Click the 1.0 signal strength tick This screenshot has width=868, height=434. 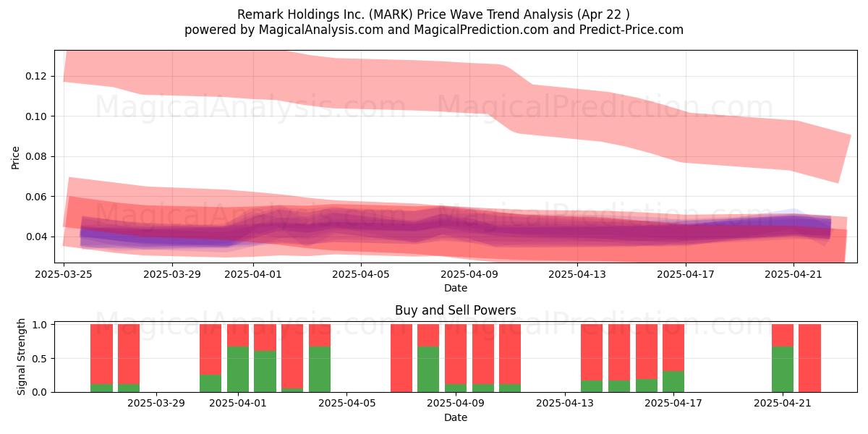(41, 325)
